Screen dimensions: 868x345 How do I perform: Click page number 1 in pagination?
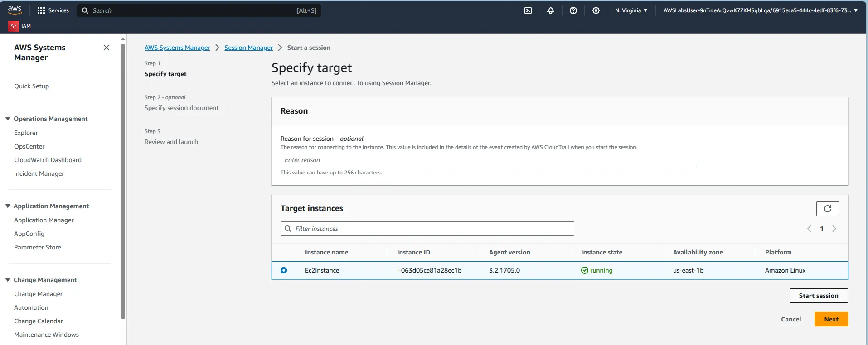click(822, 229)
